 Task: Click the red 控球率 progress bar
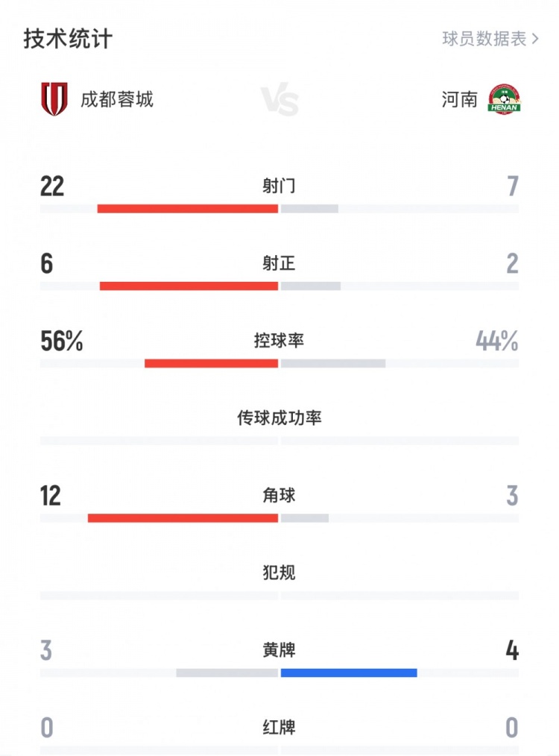(x=211, y=363)
